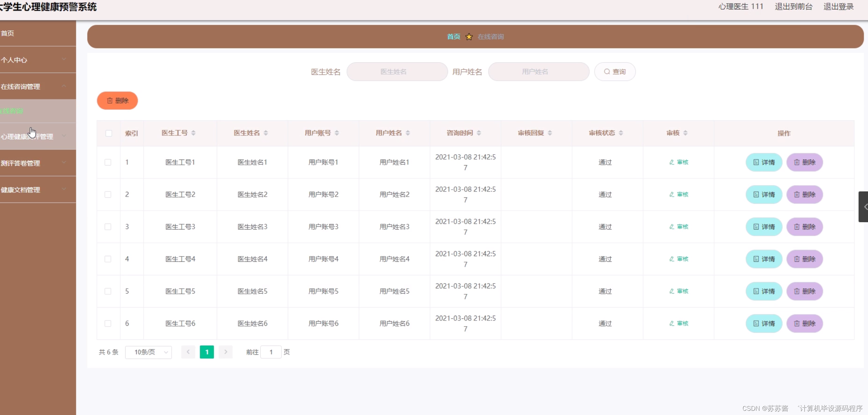Click the star icon in breadcrumb bar

469,37
